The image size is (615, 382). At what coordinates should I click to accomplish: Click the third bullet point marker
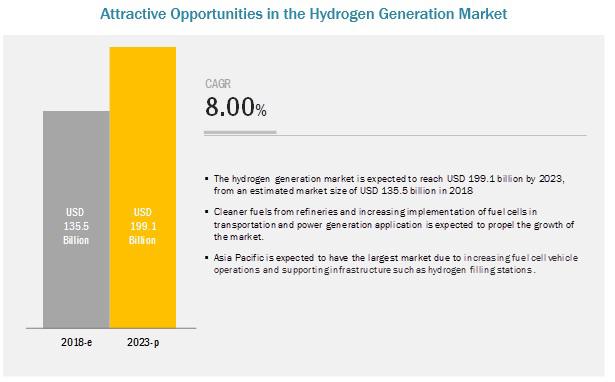[x=207, y=258]
